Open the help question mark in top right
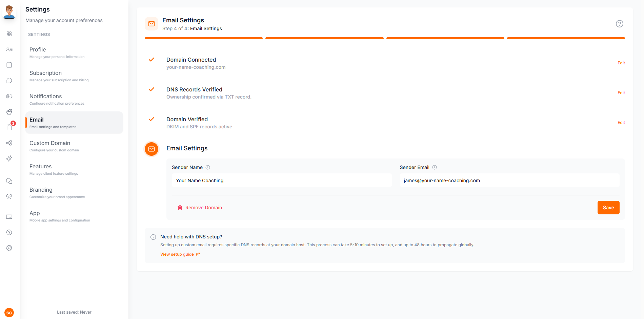644x319 pixels. tap(620, 24)
